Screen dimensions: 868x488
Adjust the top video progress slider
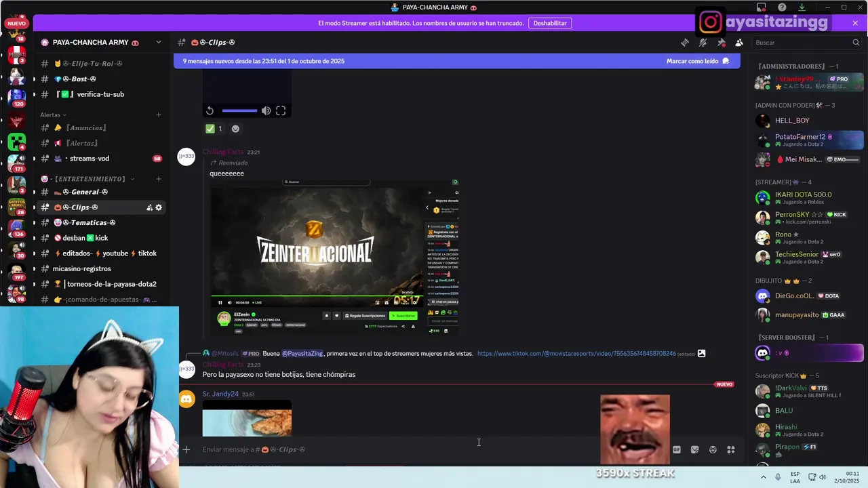tap(239, 110)
